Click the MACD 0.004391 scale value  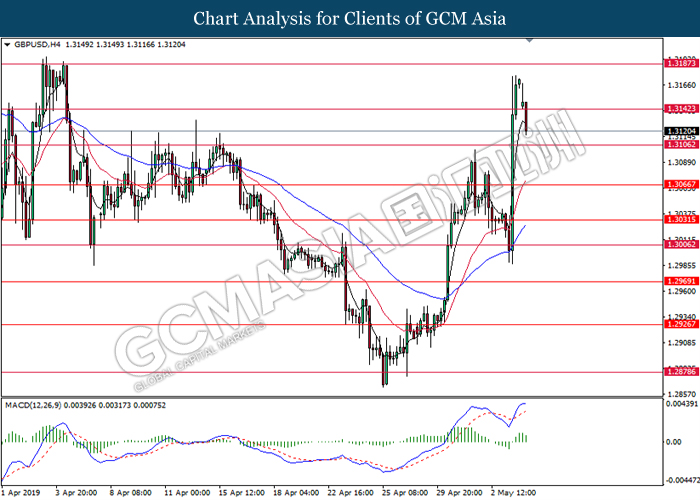[682, 404]
